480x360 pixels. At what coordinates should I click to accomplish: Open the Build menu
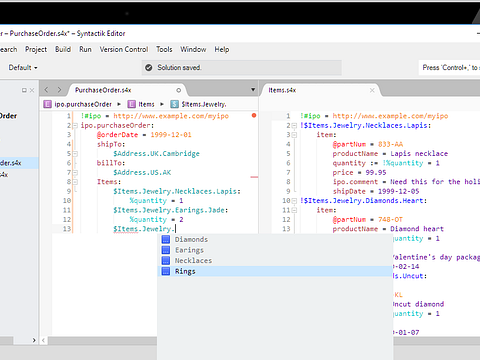(63, 49)
